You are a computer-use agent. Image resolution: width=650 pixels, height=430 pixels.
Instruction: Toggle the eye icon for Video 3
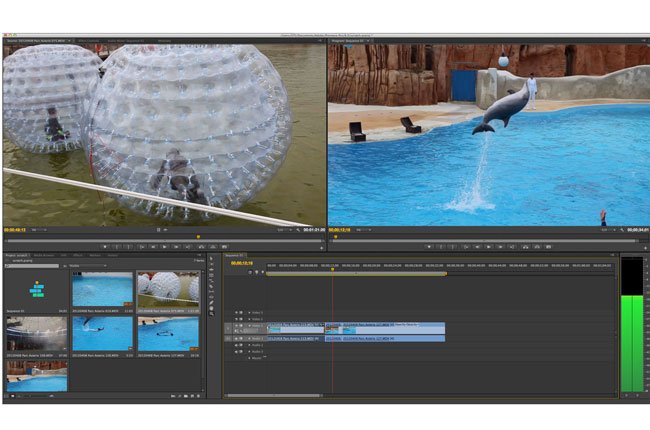coord(237,312)
